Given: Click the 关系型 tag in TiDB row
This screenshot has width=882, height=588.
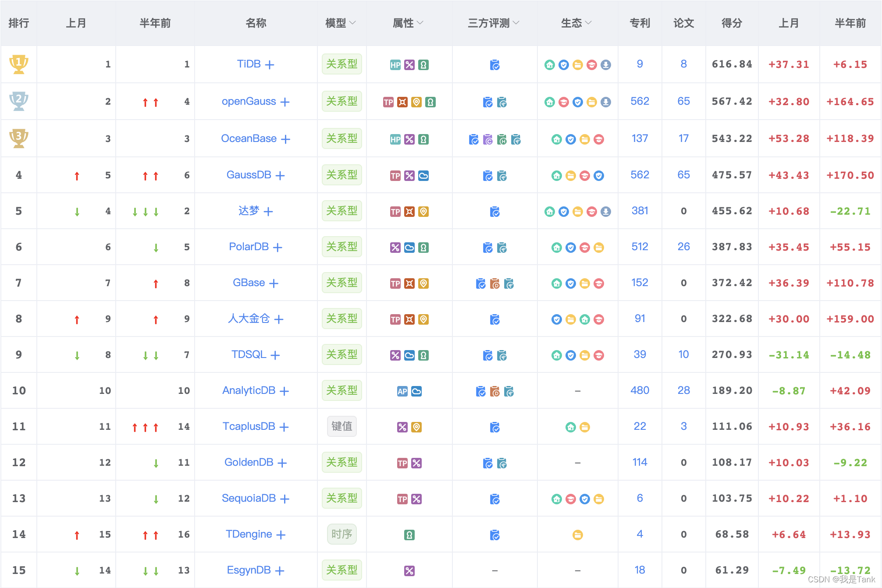Looking at the screenshot, I should point(342,64).
